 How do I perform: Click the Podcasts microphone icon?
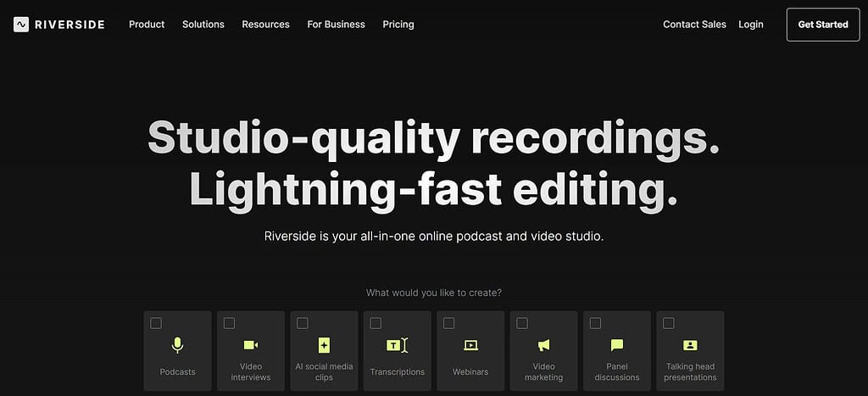[x=177, y=345]
